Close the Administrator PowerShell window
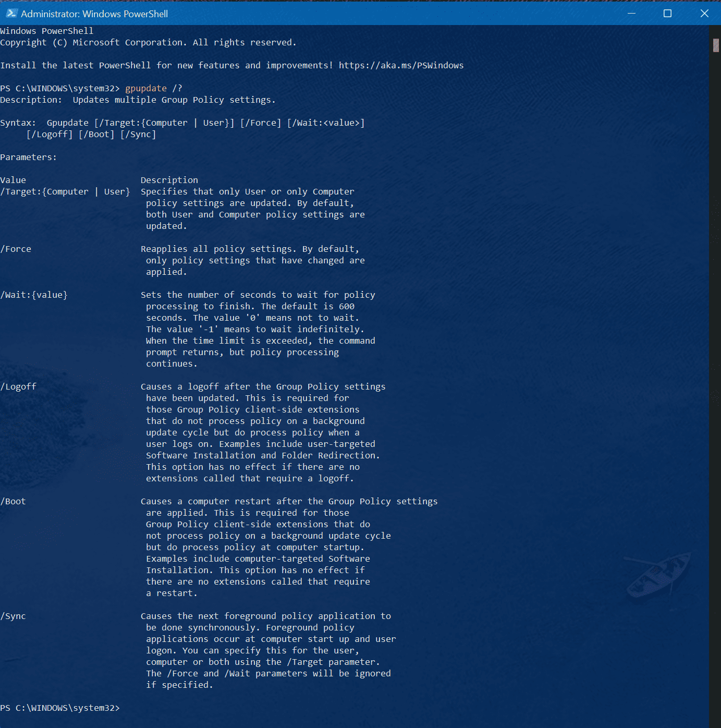721x728 pixels. 704,14
